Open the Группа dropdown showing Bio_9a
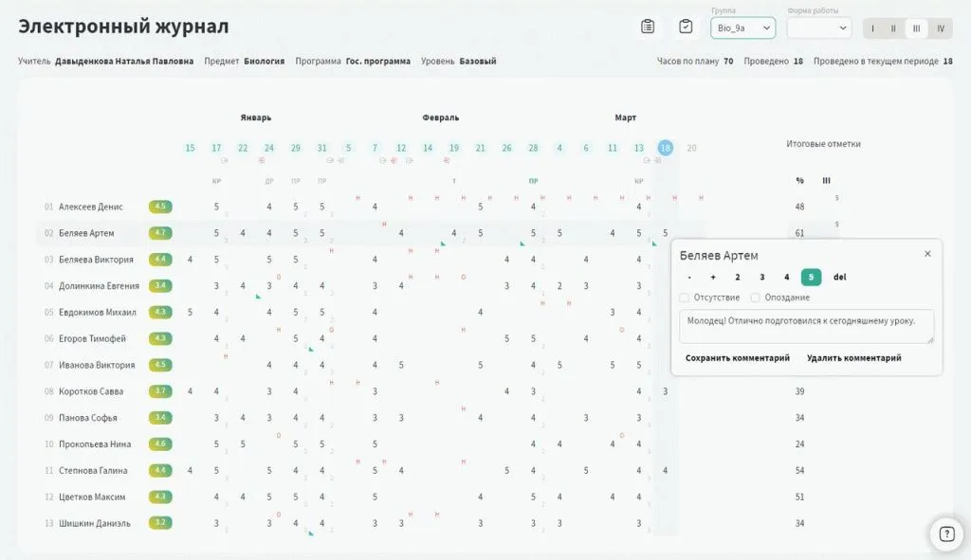This screenshot has height=560, width=971. tap(742, 28)
